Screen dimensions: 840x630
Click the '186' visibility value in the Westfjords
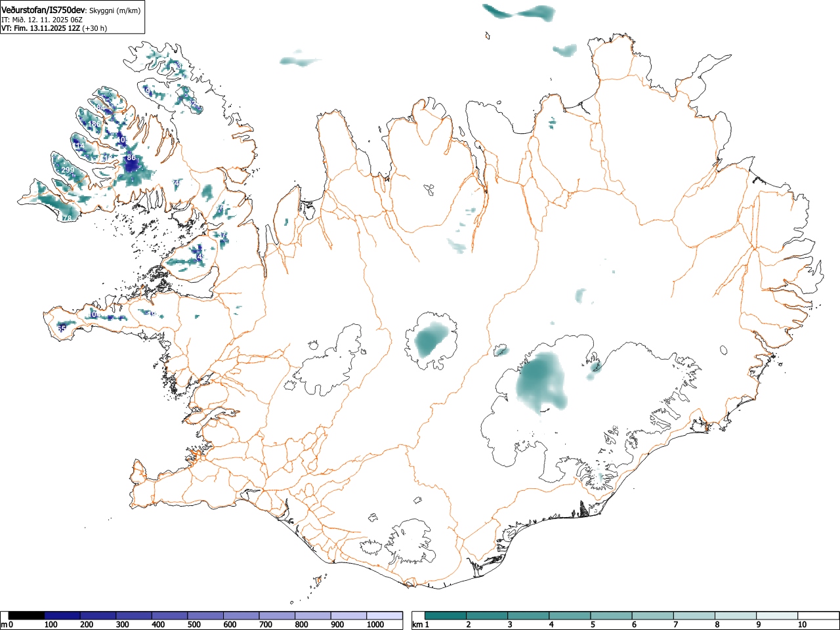[x=94, y=124]
